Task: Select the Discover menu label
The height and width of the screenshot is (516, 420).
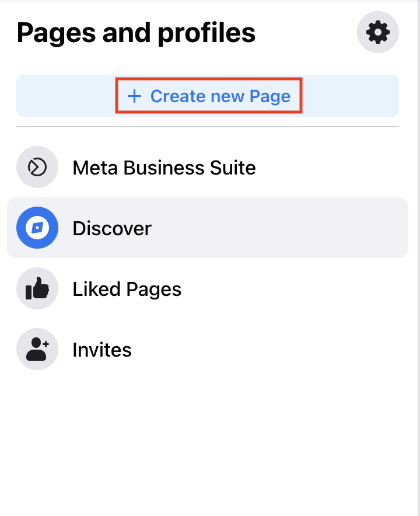Action: (112, 228)
